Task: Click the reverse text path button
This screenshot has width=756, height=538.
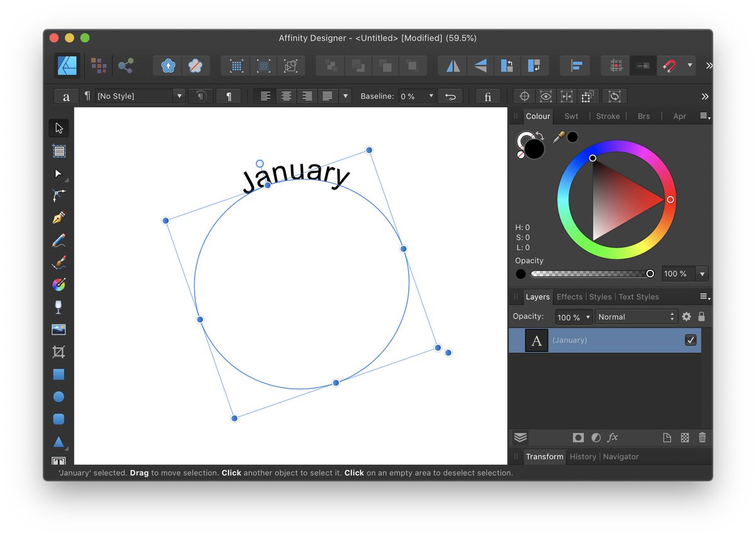Action: pyautogui.click(x=450, y=96)
